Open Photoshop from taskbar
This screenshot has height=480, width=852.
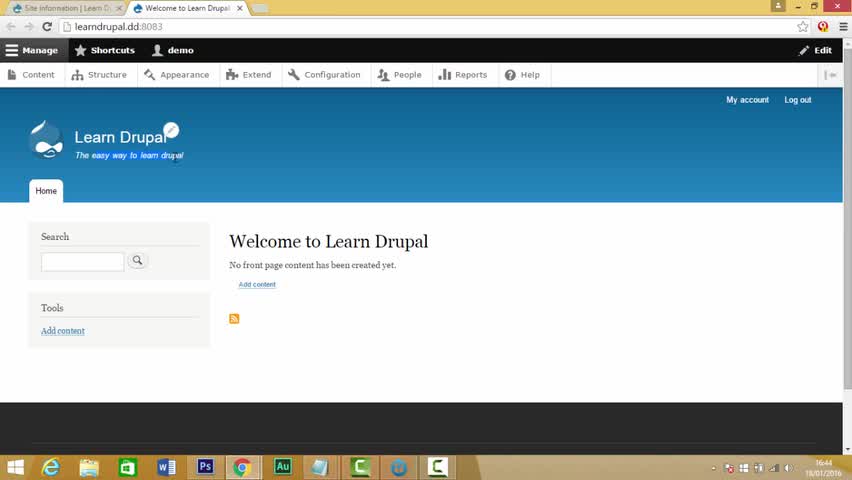(x=205, y=467)
